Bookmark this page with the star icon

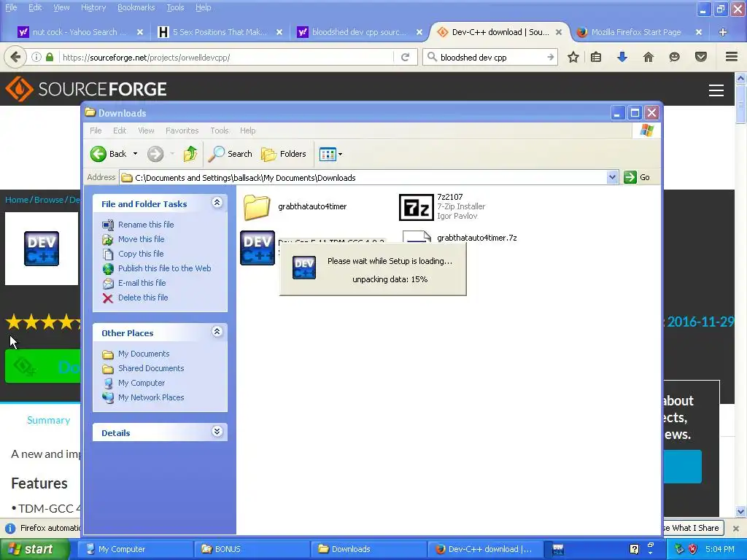click(x=573, y=58)
